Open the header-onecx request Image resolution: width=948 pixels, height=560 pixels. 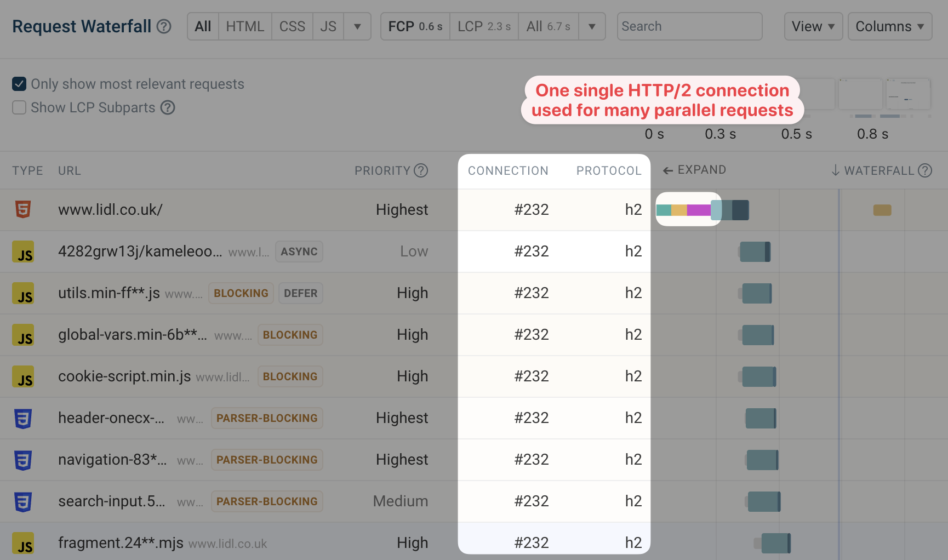click(111, 418)
